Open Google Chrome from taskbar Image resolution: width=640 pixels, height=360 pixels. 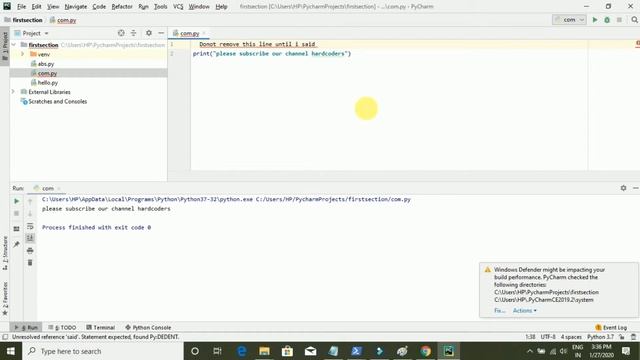point(425,351)
